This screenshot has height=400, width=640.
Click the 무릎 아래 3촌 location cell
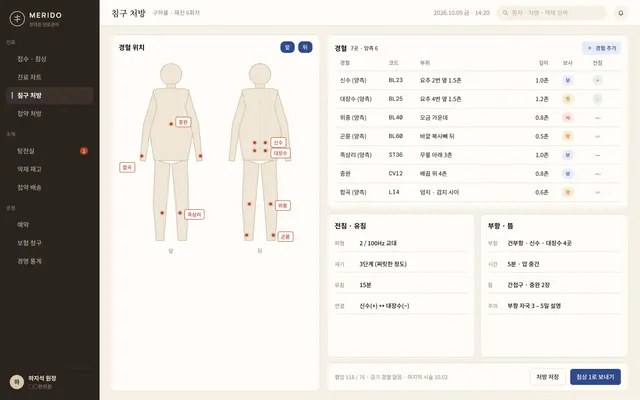click(x=436, y=155)
